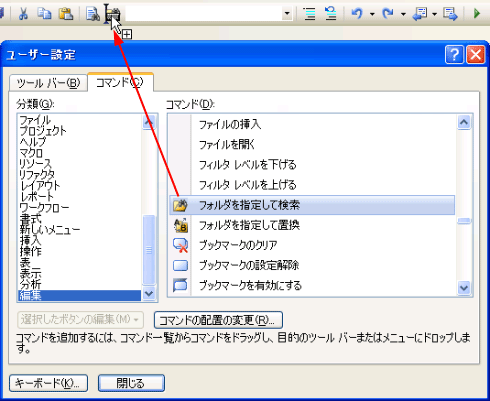490x401 pixels.
Task: Click the Cut scissors toolbar icon
Action: (x=23, y=14)
